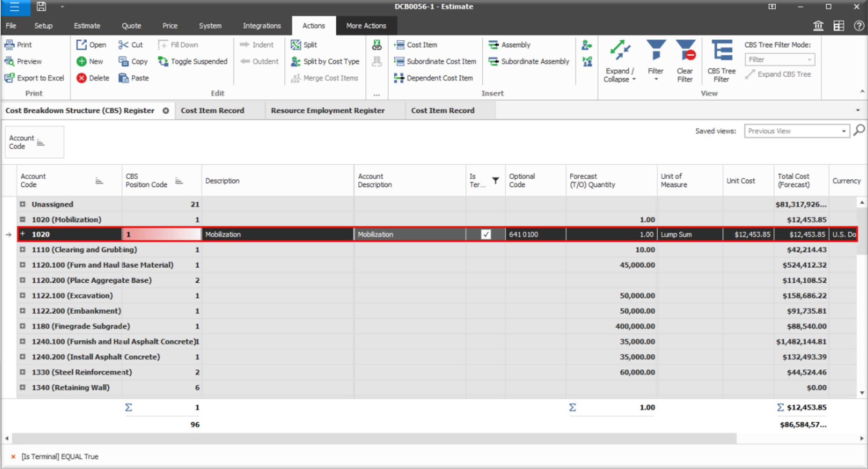Open the Saved views dropdown
This screenshot has width=868, height=469.
[x=843, y=131]
